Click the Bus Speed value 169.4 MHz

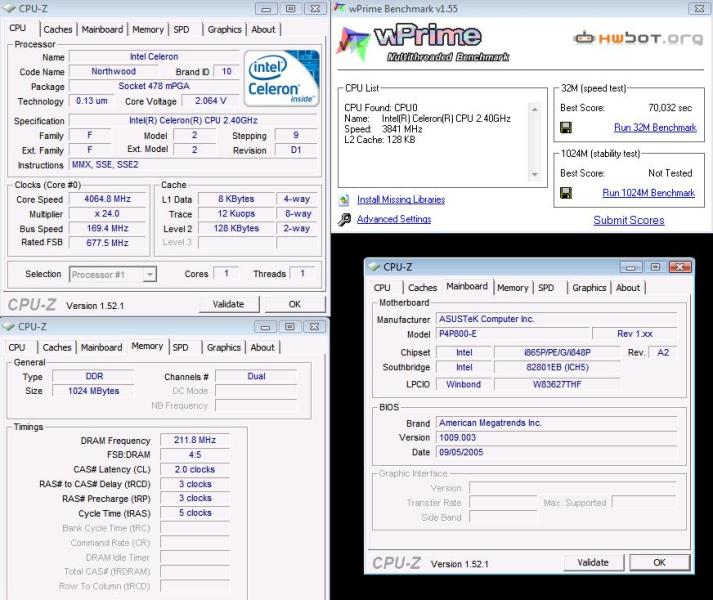107,228
